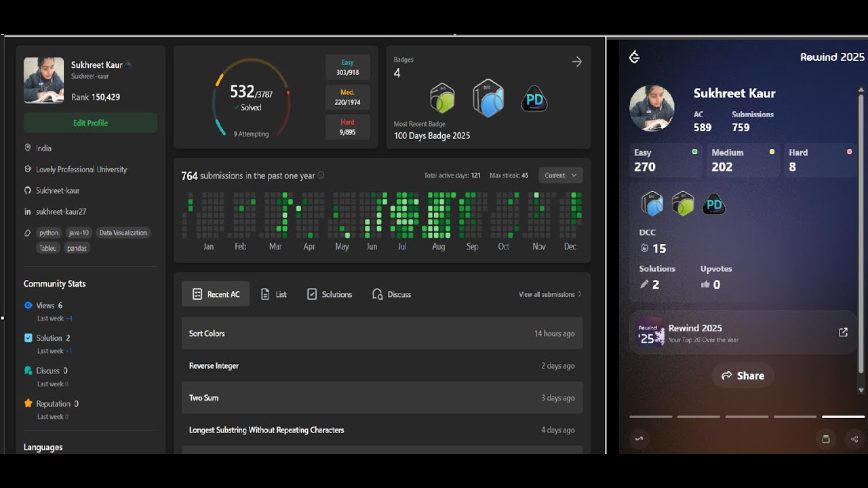The width and height of the screenshot is (868, 488).
Task: Select the green hexagon badge in the Badges card
Action: 442,99
